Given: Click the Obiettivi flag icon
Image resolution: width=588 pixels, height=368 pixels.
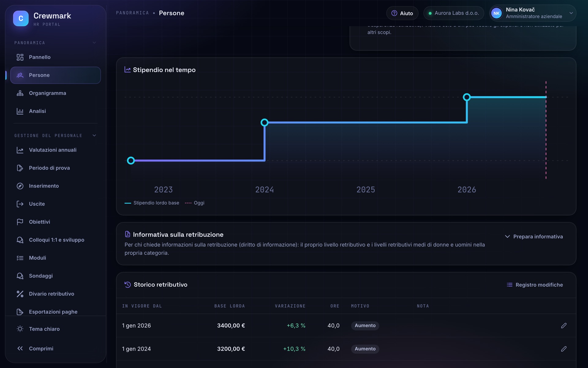Looking at the screenshot, I should point(20,222).
